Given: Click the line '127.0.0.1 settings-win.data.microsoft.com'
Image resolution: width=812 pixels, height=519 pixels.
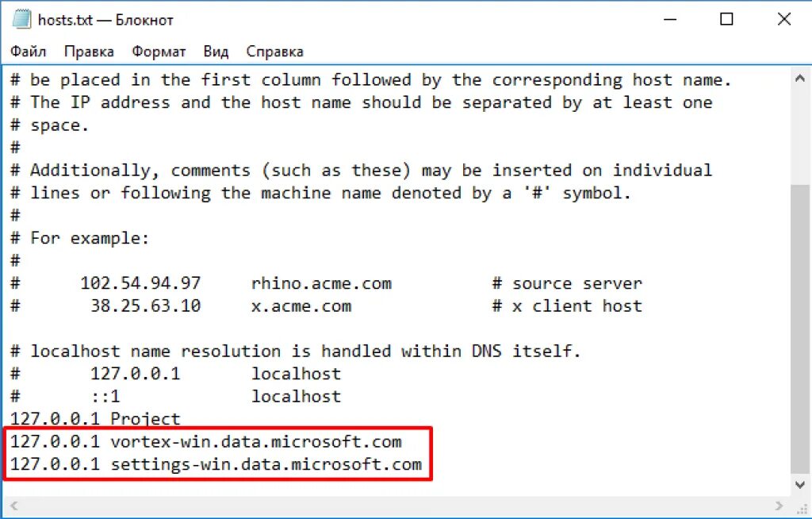Looking at the screenshot, I should (216, 464).
